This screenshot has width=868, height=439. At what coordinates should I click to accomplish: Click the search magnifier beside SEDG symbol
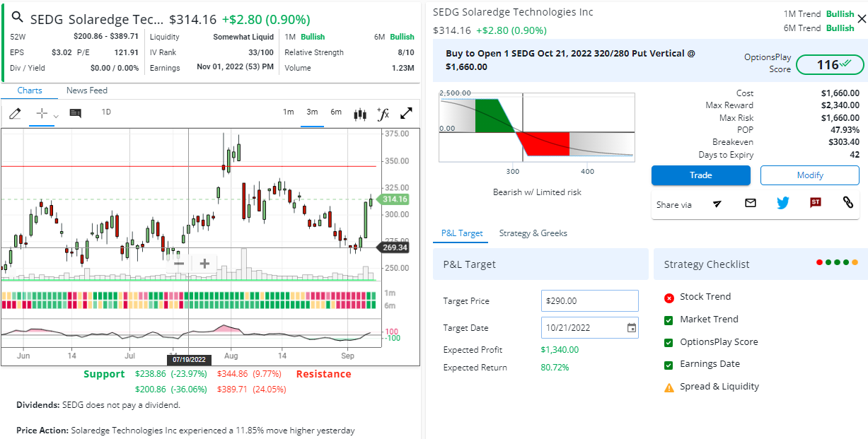point(17,18)
